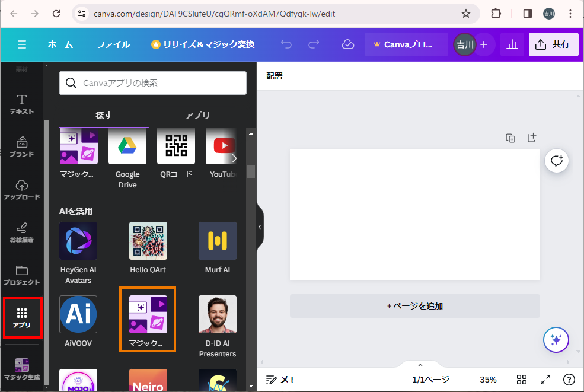Click the 共有 share button
This screenshot has height=392, width=584.
pyautogui.click(x=553, y=44)
